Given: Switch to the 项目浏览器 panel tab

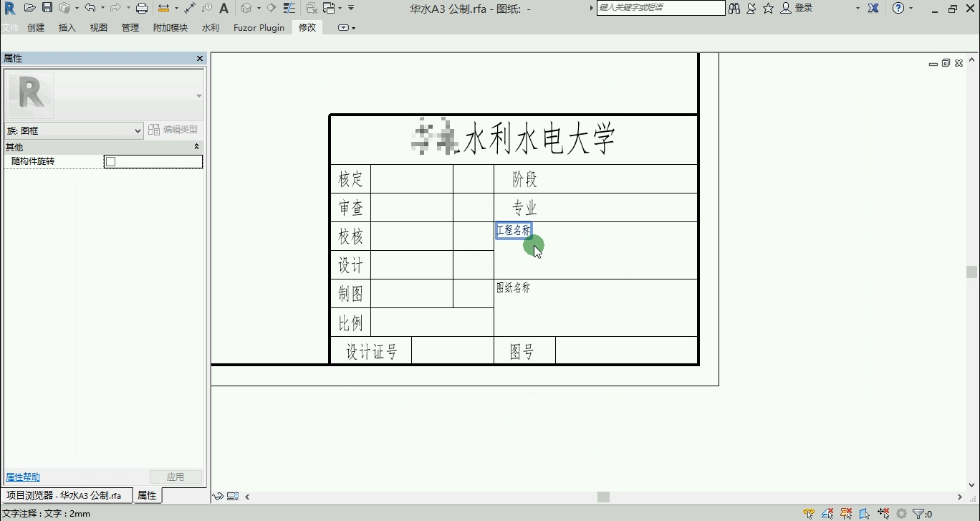Looking at the screenshot, I should tap(67, 495).
